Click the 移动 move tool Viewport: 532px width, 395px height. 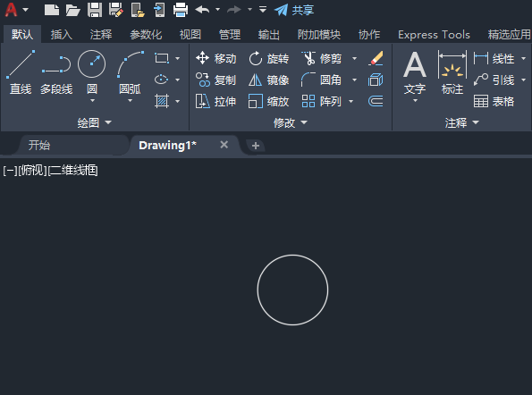pyautogui.click(x=215, y=59)
